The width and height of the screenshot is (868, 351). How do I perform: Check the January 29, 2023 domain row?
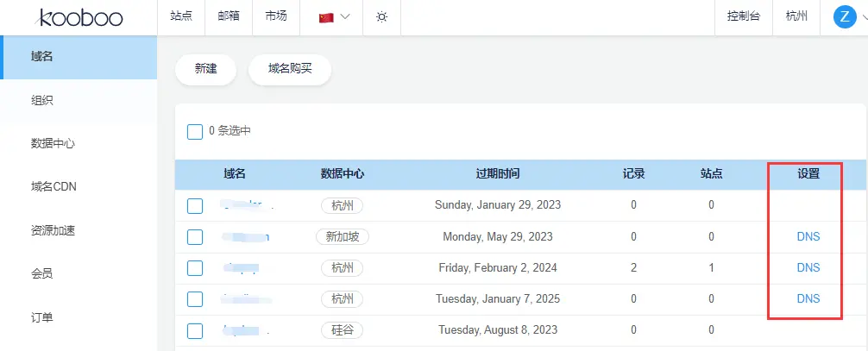coord(195,205)
